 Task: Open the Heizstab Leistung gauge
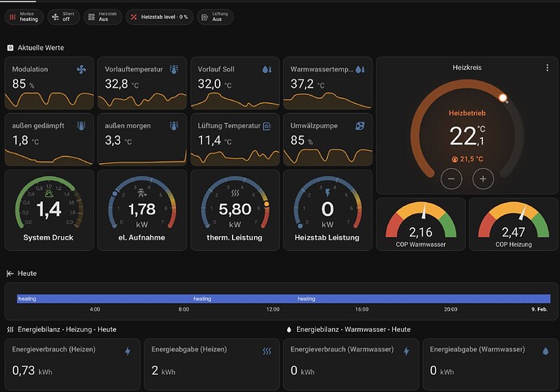(x=328, y=210)
